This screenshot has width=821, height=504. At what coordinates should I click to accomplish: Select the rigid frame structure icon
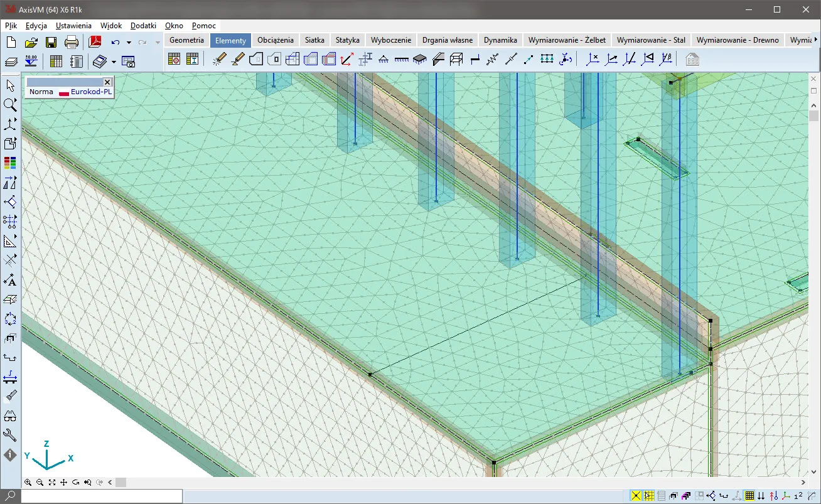pyautogui.click(x=457, y=60)
